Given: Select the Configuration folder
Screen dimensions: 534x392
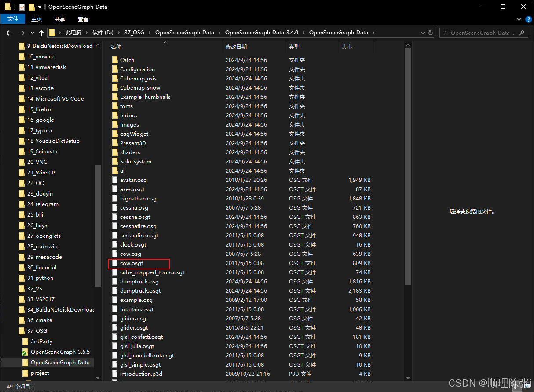Looking at the screenshot, I should point(137,69).
